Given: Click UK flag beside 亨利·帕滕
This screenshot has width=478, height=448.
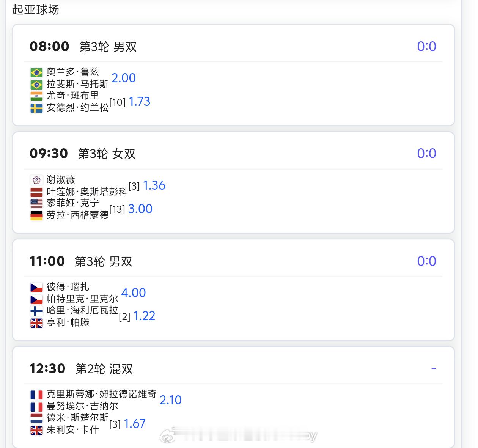Looking at the screenshot, I should tap(36, 323).
